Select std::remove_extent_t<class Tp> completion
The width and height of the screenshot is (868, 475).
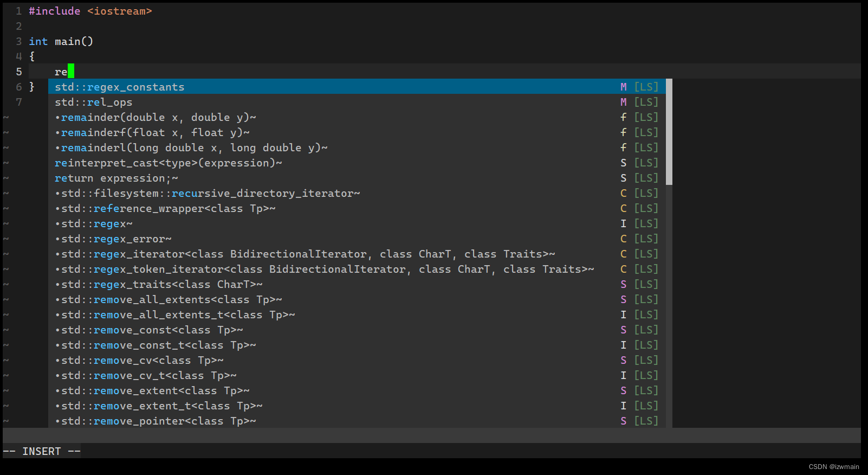(x=357, y=406)
